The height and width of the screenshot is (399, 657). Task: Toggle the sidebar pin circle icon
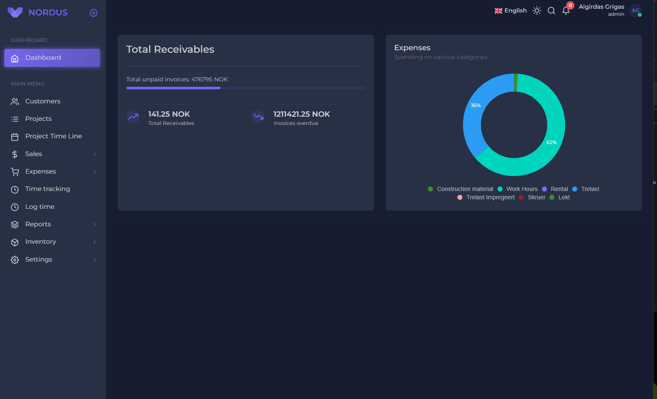93,13
